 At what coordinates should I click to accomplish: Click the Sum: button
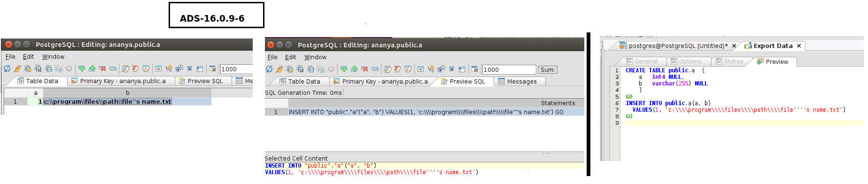(x=547, y=69)
